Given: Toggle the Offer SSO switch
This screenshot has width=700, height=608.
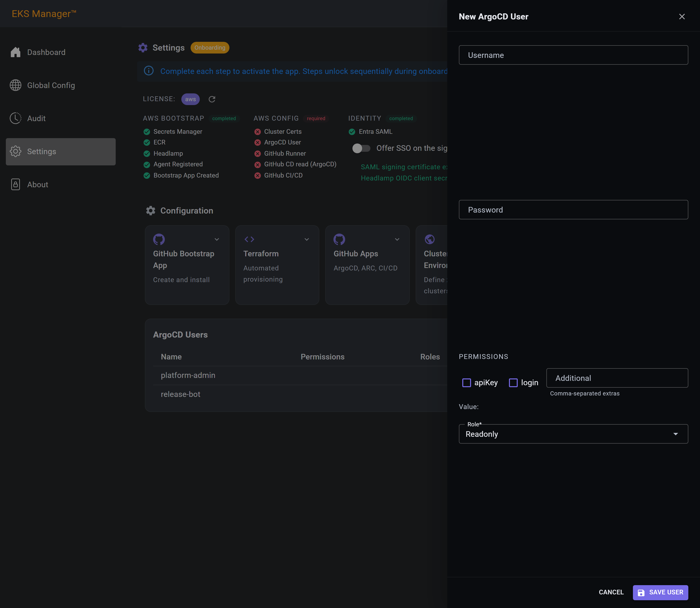Looking at the screenshot, I should coord(361,148).
